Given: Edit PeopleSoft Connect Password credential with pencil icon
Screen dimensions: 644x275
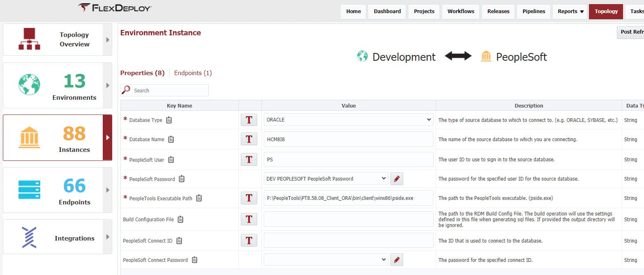Looking at the screenshot, I should 397,259.
